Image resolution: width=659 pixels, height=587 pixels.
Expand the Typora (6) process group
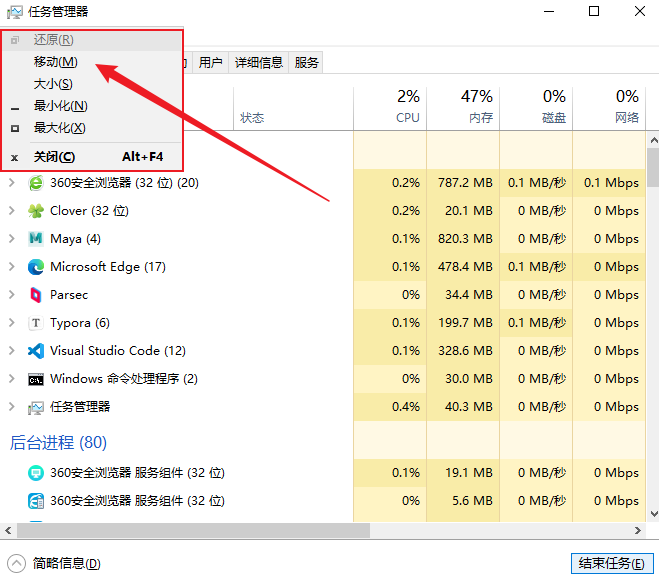12,323
